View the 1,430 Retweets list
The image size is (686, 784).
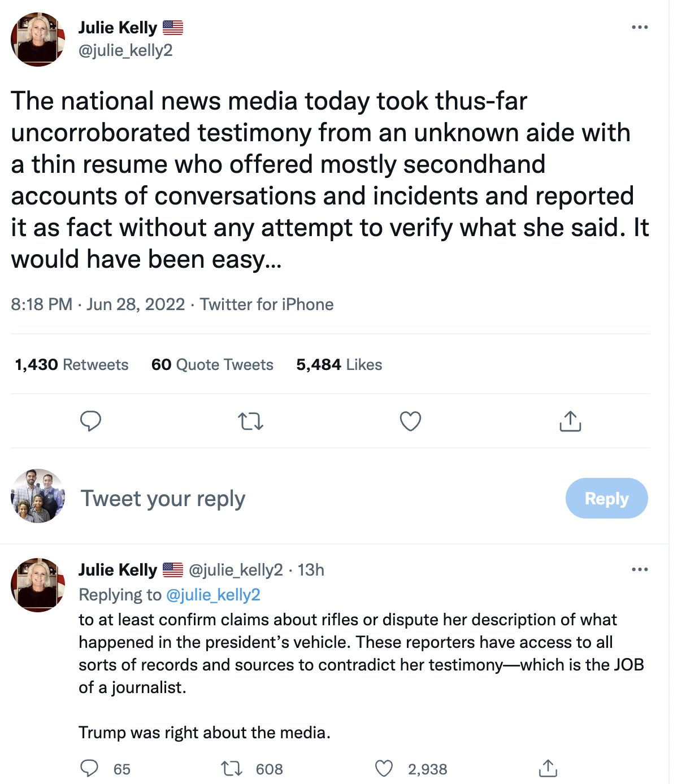[72, 365]
